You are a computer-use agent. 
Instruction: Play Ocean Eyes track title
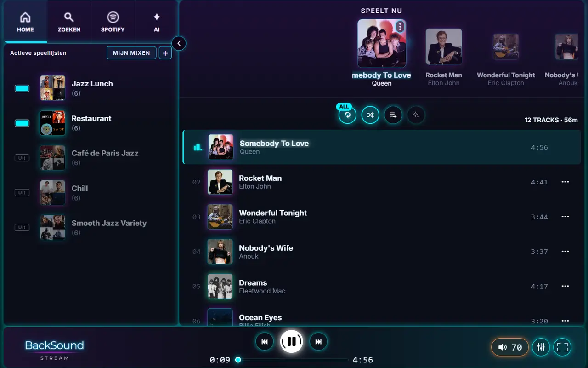point(260,318)
